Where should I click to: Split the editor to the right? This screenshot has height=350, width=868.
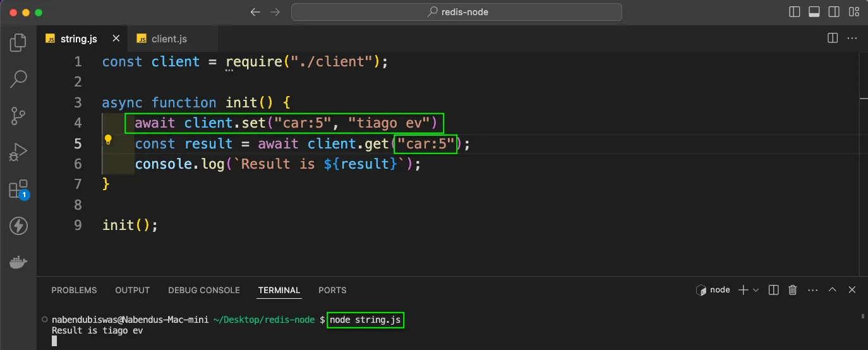833,39
